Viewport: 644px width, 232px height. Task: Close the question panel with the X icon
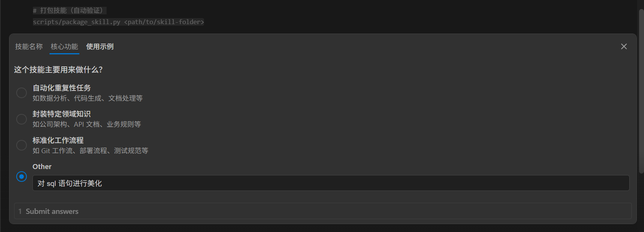pos(624,46)
